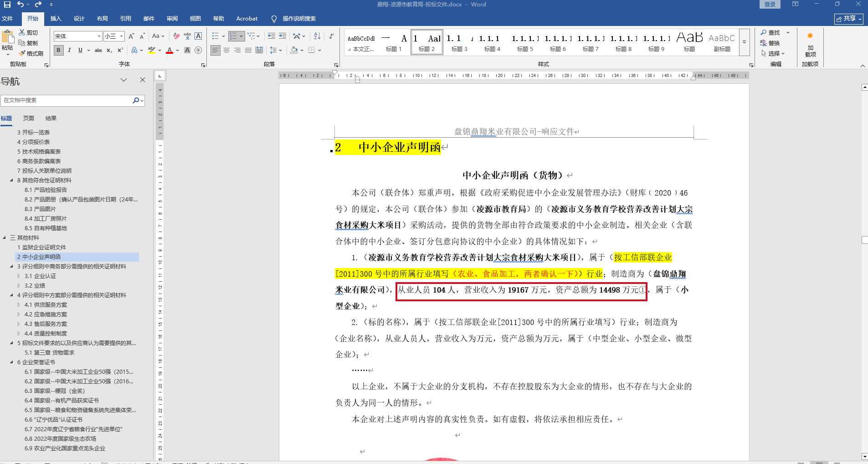
Task: Open the 文件 (File) menu
Action: (7, 19)
